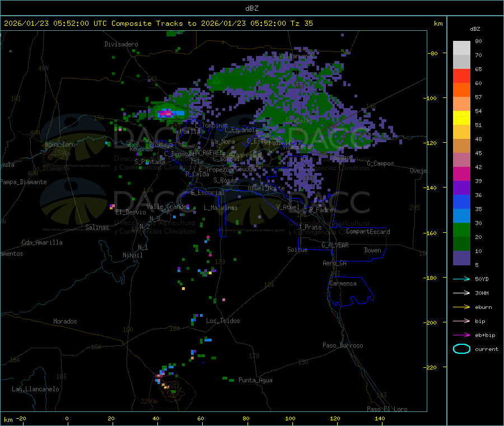Click the Nihuil map label
The width and height of the screenshot is (504, 426).
pos(132,255)
